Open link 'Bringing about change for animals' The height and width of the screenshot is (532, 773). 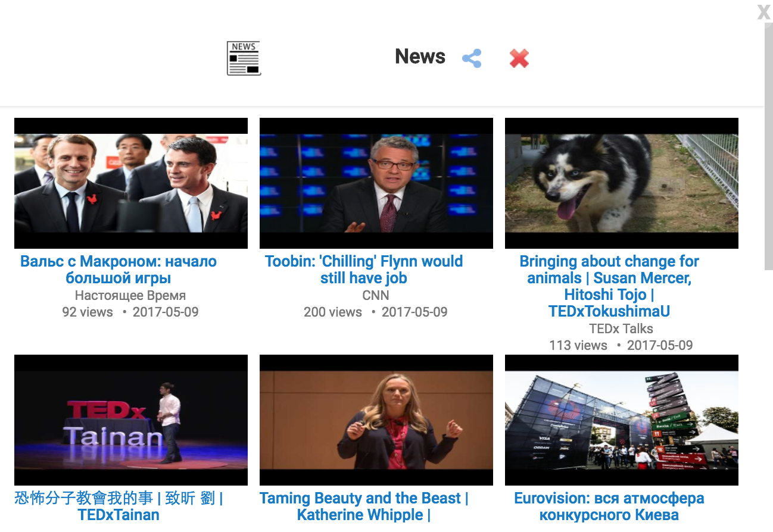[x=609, y=286]
